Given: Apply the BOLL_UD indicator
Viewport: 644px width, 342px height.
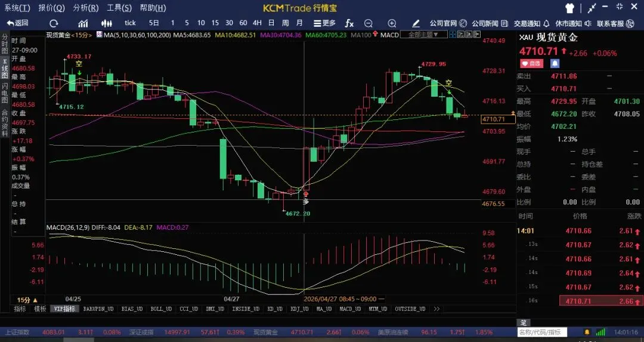Looking at the screenshot, I should 161,309.
